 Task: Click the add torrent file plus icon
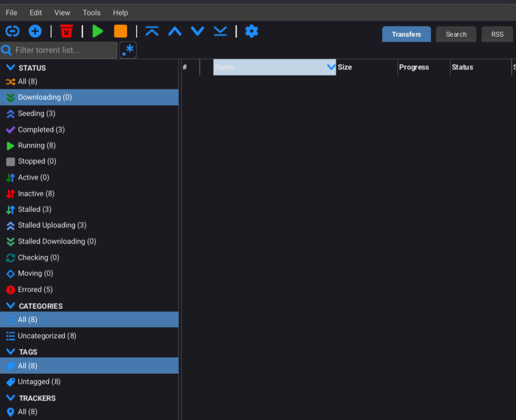[35, 31]
